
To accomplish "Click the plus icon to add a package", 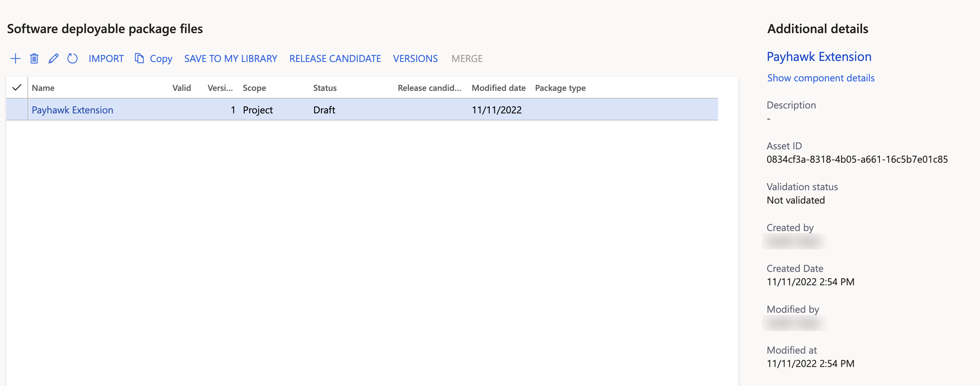I will coord(15,58).
